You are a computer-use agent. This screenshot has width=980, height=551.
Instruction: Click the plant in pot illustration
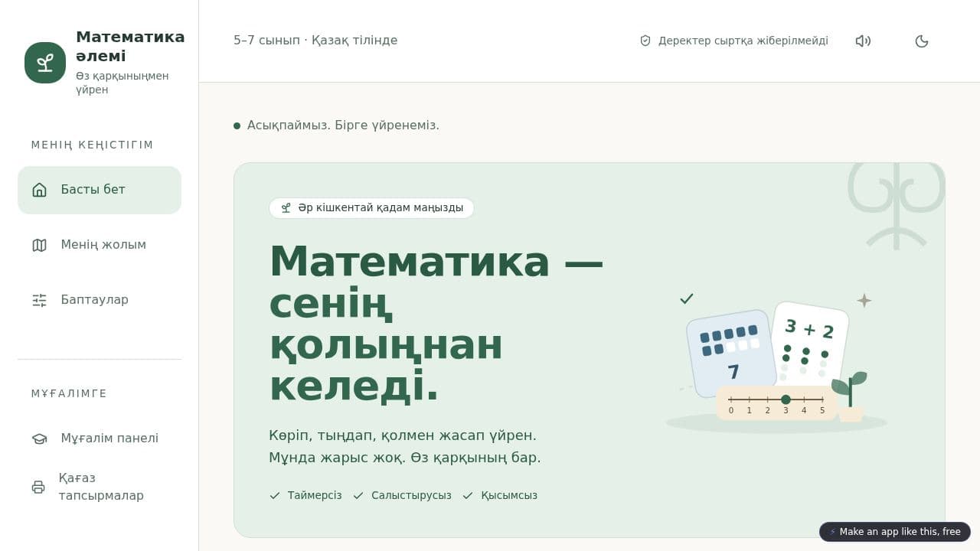click(x=850, y=396)
